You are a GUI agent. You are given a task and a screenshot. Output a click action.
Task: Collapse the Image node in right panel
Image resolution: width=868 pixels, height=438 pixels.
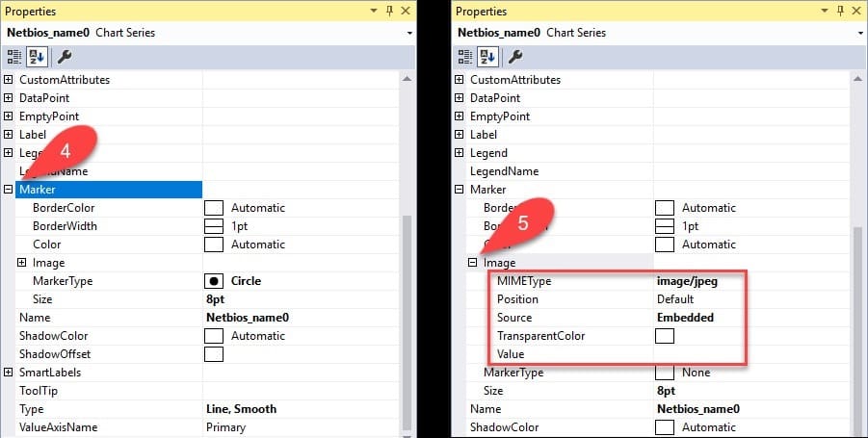[472, 262]
